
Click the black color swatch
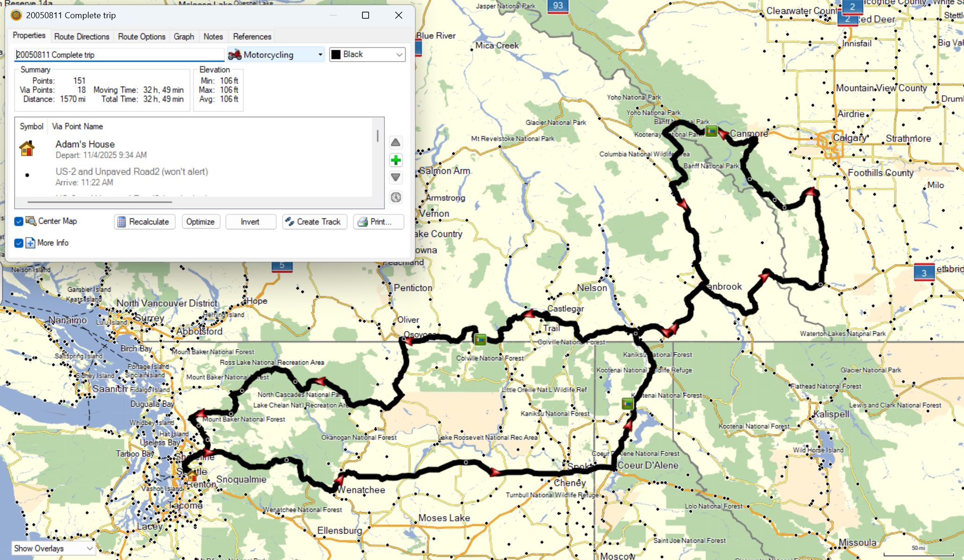(336, 55)
